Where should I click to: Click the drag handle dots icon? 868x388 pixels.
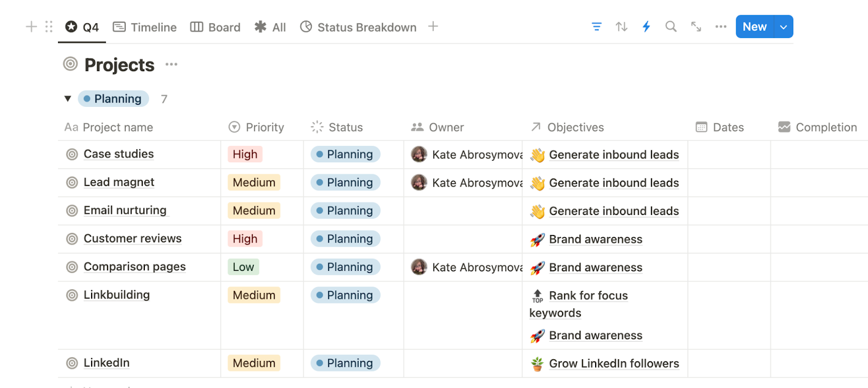click(49, 27)
